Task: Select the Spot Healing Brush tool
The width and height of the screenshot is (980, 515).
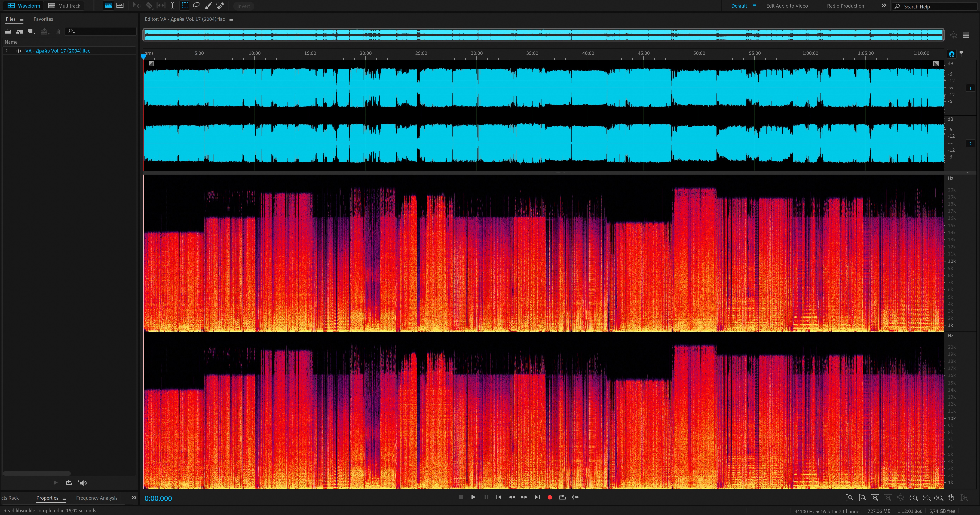Action: (220, 6)
